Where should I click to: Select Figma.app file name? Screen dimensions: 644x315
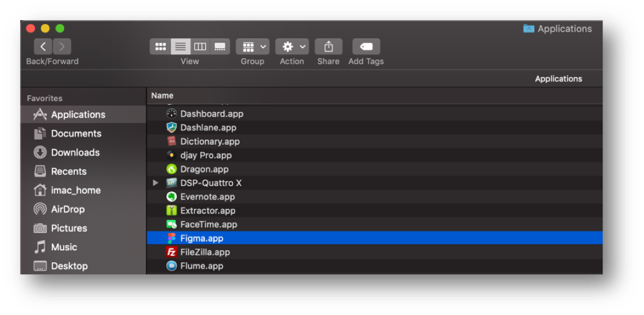point(202,238)
